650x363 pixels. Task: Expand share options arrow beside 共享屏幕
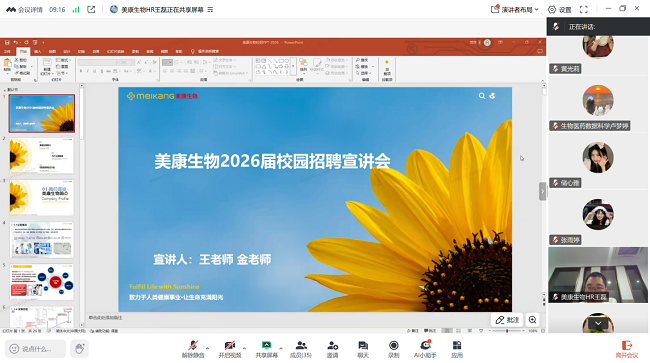pyautogui.click(x=281, y=348)
